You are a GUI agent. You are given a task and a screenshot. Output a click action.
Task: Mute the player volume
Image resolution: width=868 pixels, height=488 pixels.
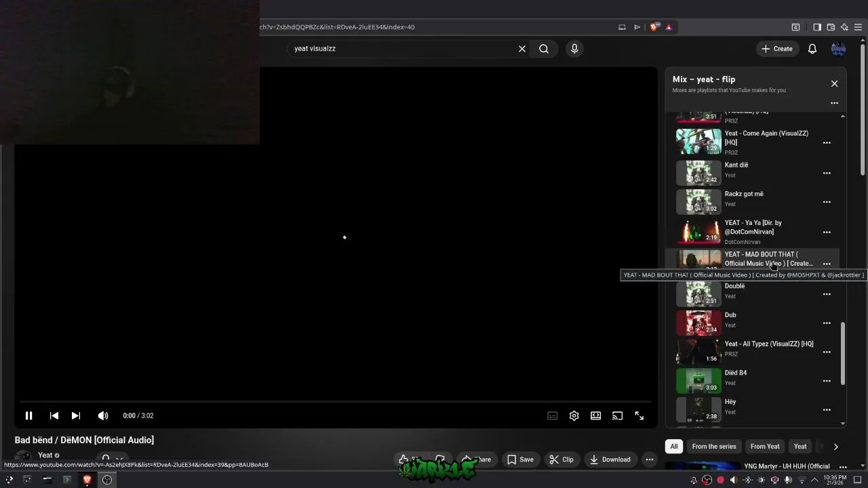click(x=102, y=415)
